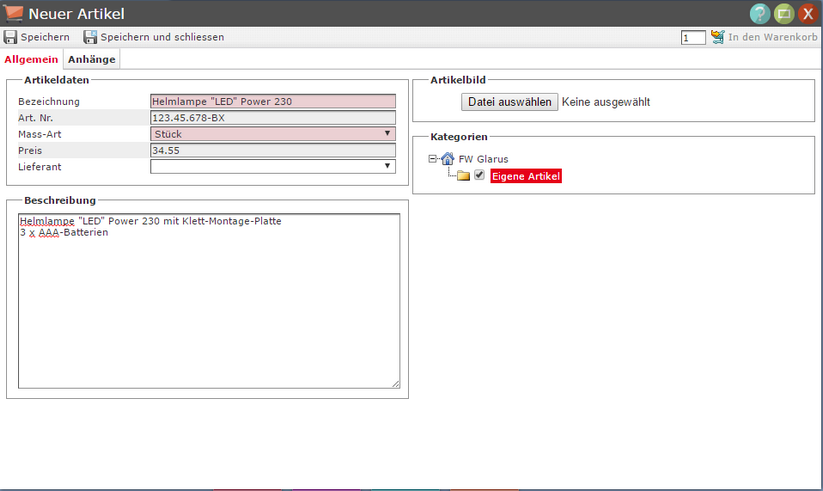The height and width of the screenshot is (491, 823).
Task: Uncheck the Eigene Artikel category checkbox
Action: coord(480,176)
